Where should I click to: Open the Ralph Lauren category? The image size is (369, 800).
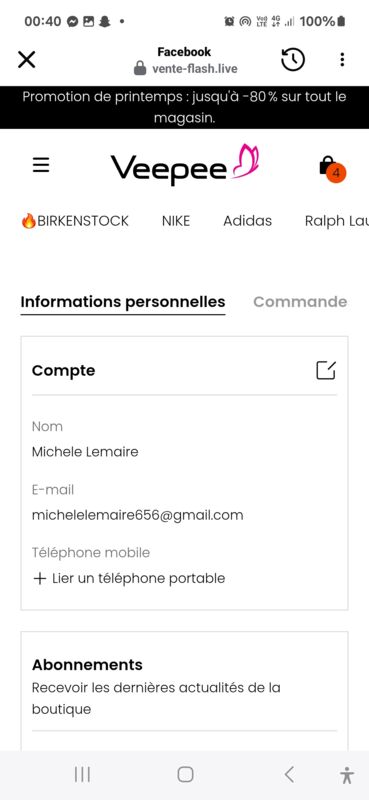337,221
